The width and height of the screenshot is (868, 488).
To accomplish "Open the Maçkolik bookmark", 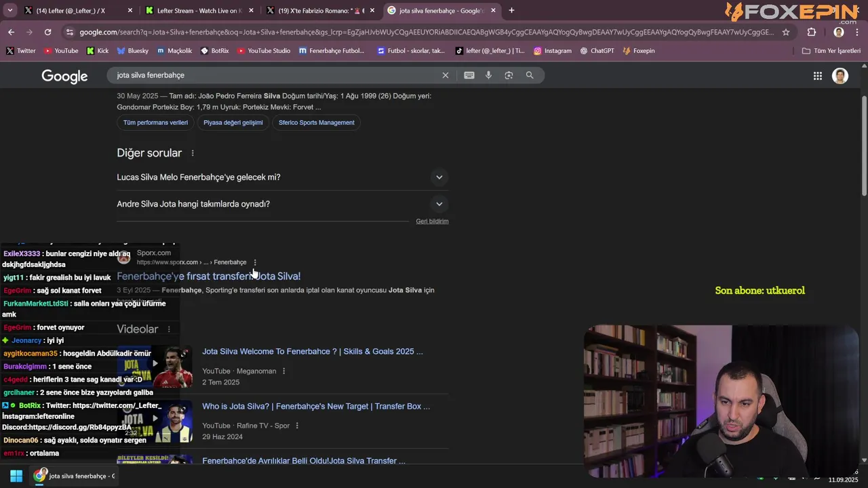I will (174, 50).
